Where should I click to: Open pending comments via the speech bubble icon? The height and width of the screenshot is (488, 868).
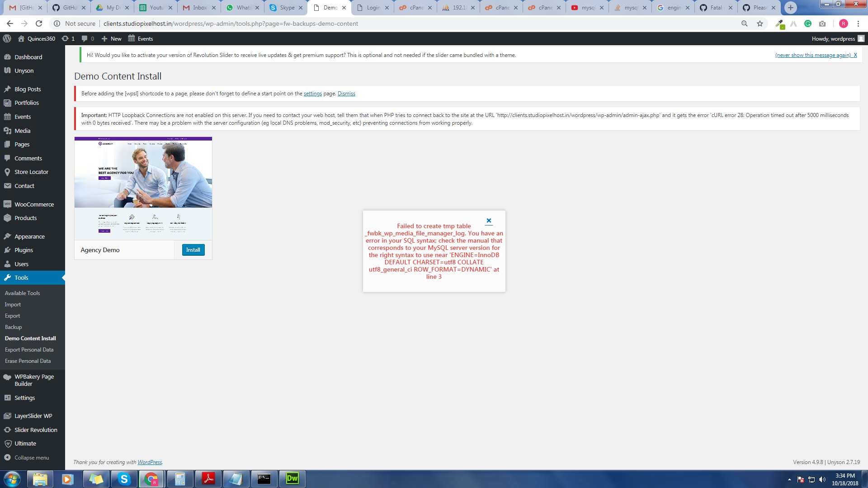pos(85,38)
